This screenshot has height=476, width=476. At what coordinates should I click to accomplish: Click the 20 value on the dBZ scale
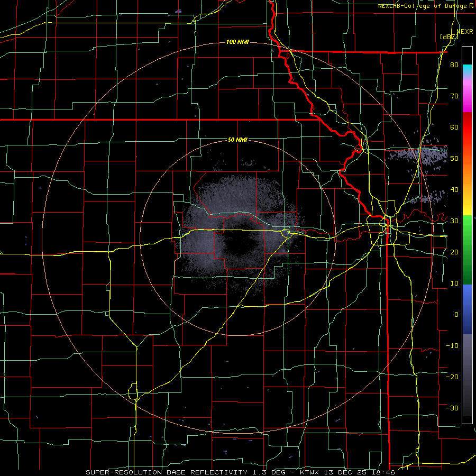point(454,252)
